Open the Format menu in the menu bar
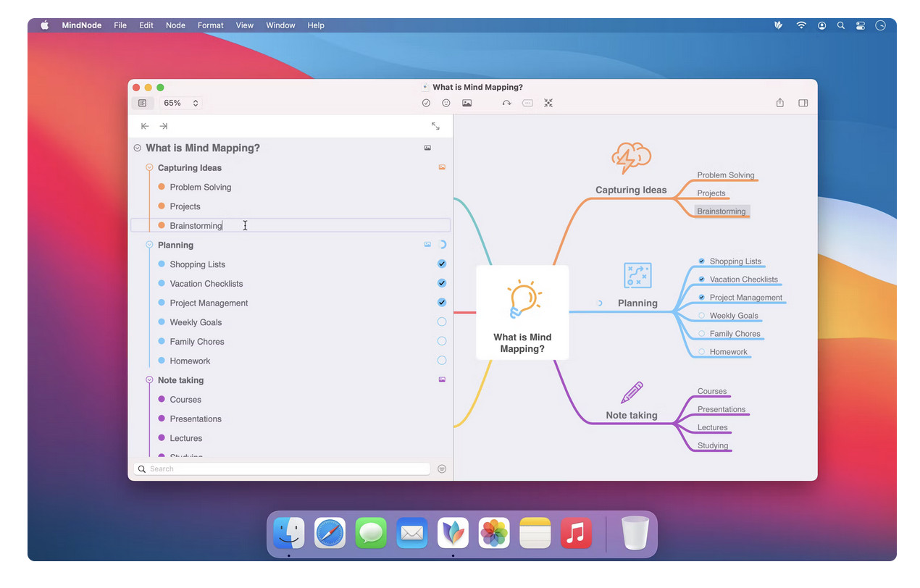Viewport: 920px width, 588px height. tap(210, 25)
